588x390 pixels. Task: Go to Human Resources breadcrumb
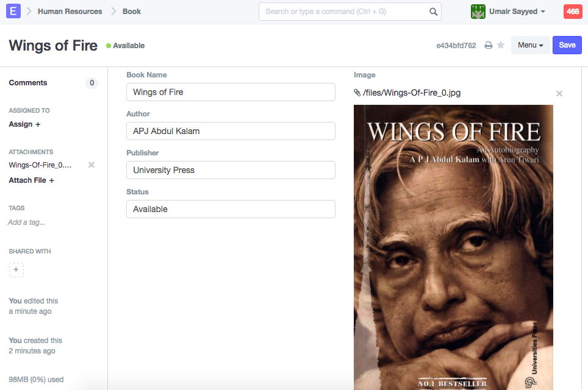tap(70, 12)
